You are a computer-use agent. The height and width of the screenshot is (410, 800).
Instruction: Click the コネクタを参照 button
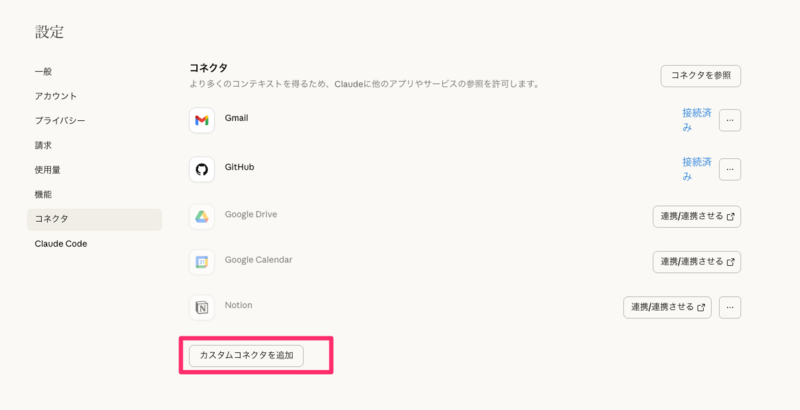coord(700,76)
